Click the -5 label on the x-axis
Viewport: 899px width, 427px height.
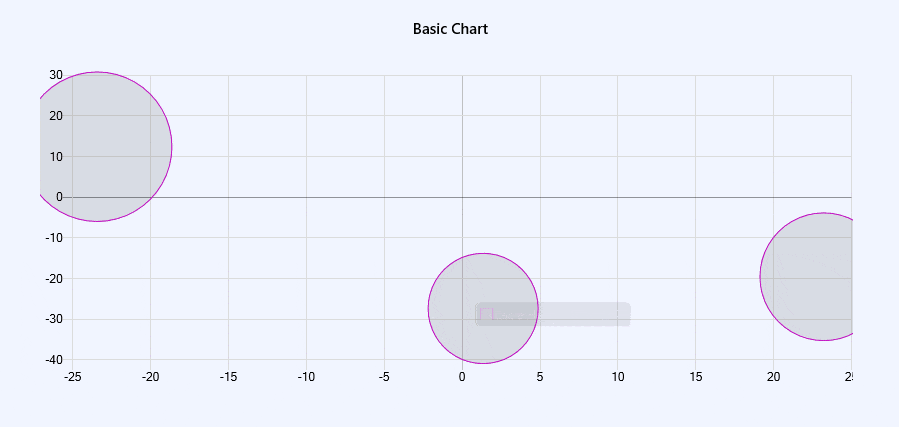coord(384,377)
